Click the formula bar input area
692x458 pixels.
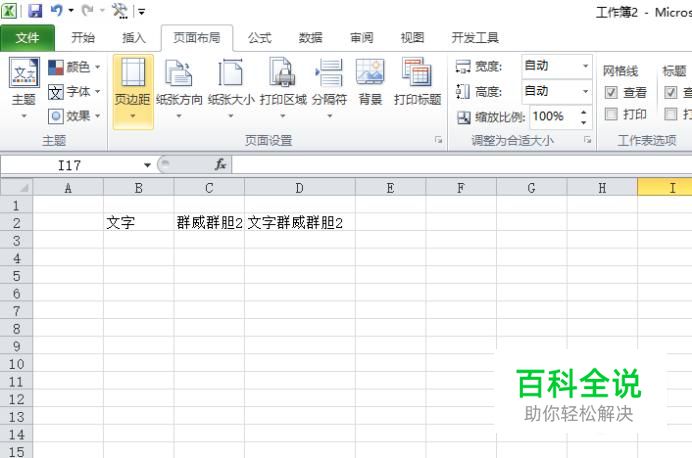(462, 165)
